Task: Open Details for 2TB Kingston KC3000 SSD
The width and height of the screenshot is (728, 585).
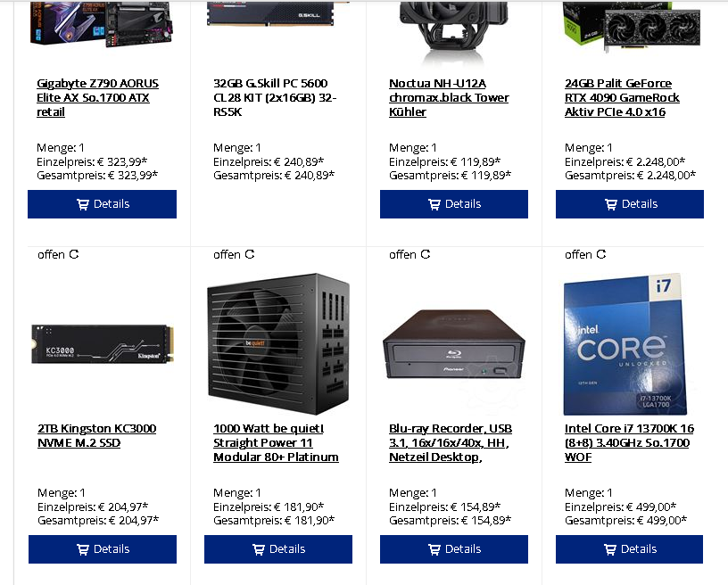Action: 103,549
